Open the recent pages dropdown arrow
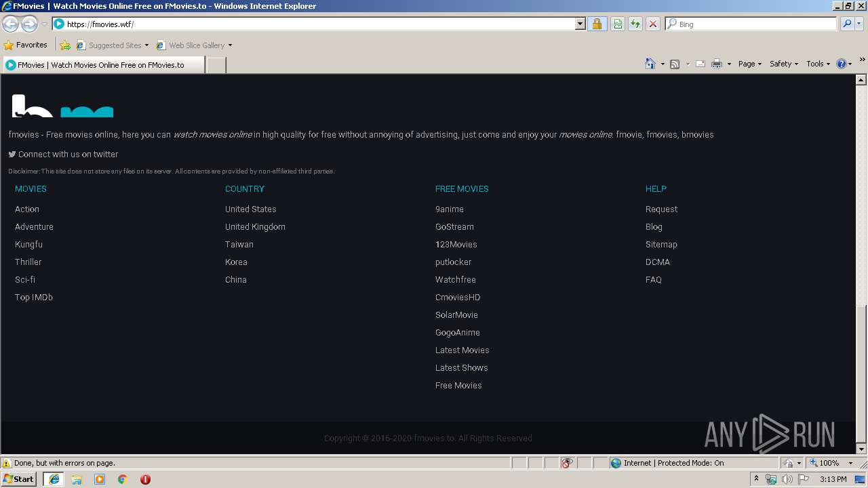The width and height of the screenshot is (868, 488). tap(44, 24)
